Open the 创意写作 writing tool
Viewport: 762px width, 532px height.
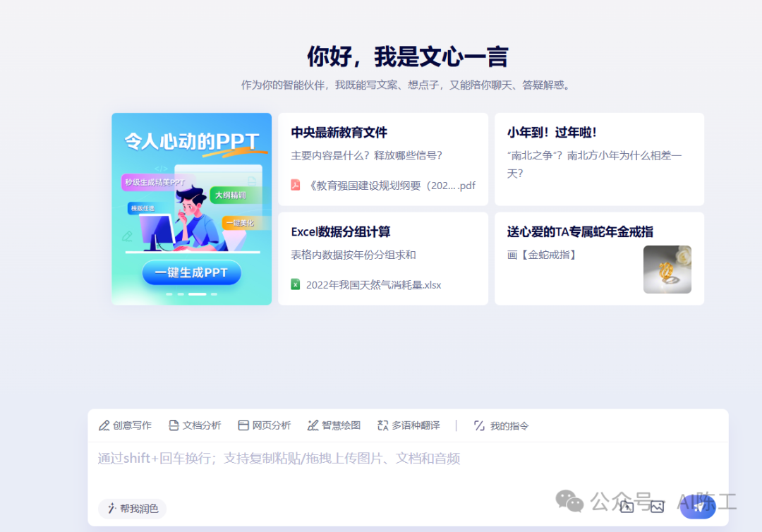click(126, 425)
